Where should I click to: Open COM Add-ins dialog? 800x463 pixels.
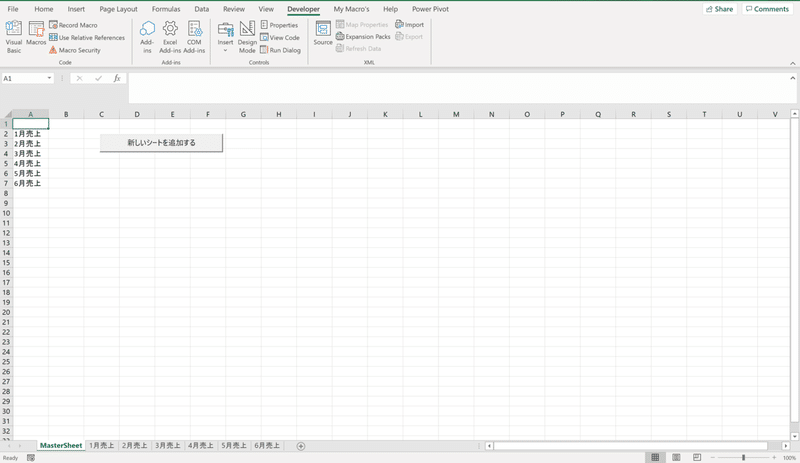[194, 37]
